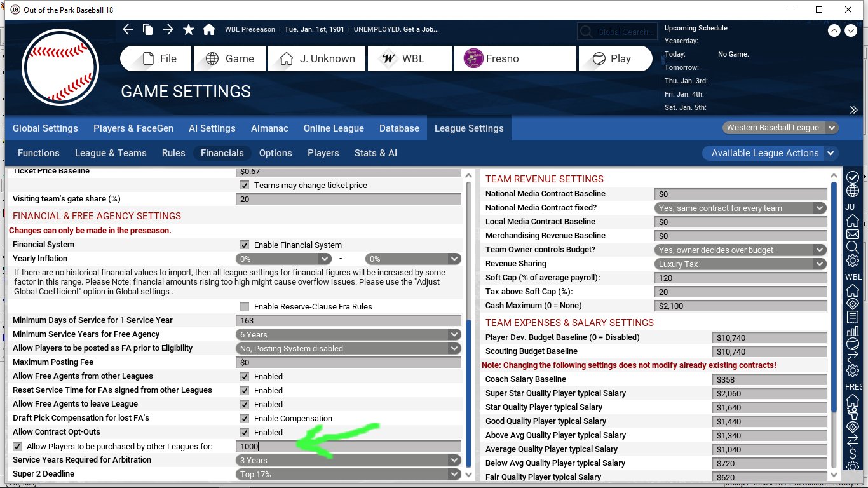Open the Available League Actions dropdown
Screen dimensions: 868x488
[771, 153]
